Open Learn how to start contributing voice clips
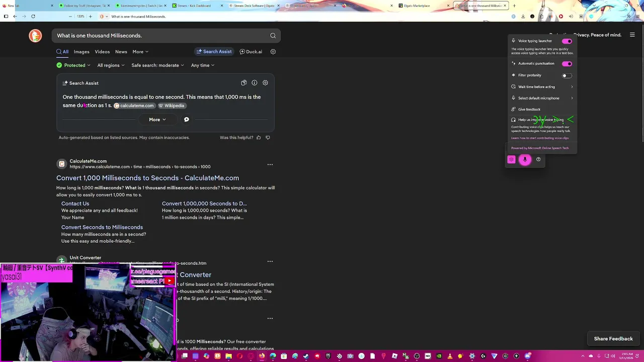This screenshot has width=644, height=362. [x=540, y=138]
